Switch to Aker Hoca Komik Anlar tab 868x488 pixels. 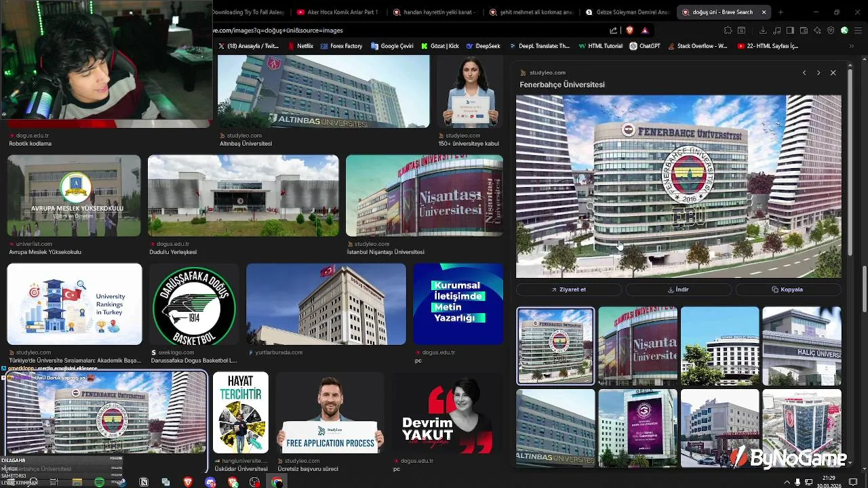[338, 12]
